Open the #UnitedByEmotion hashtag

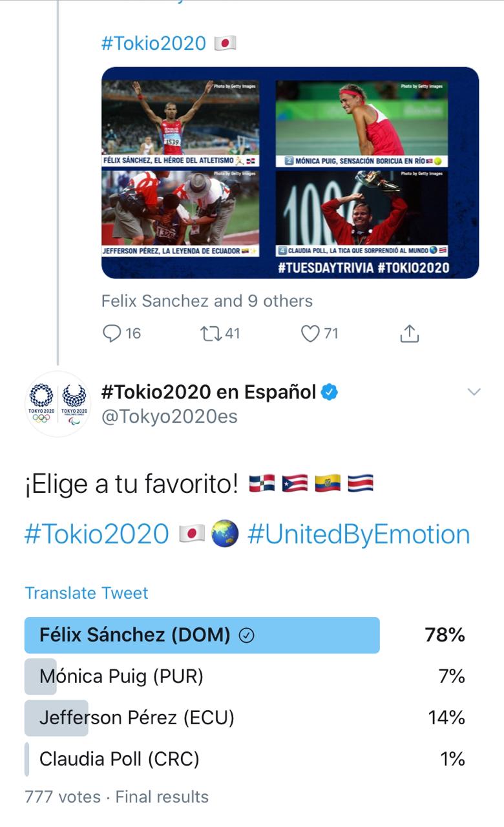(359, 534)
